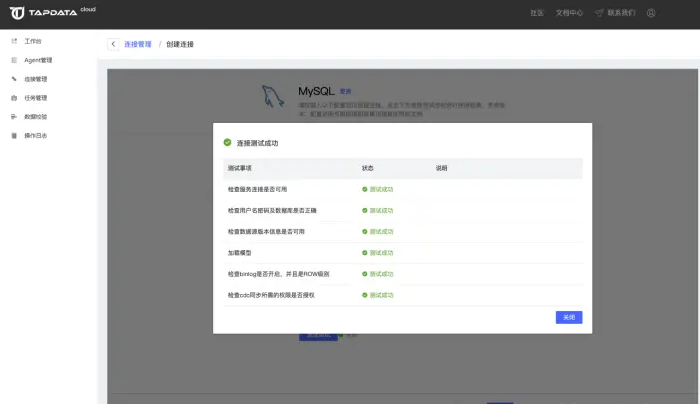Click the 数据校验 sidebar icon
Image resolution: width=700 pixels, height=404 pixels.
coord(13,117)
